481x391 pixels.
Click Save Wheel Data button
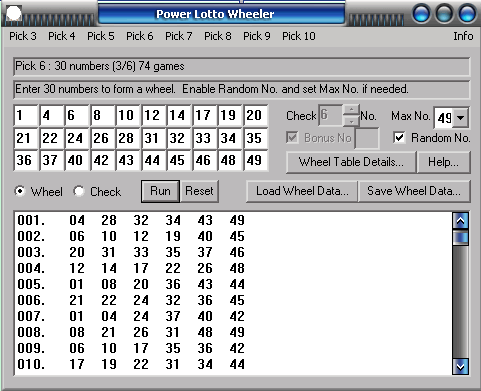coord(414,191)
